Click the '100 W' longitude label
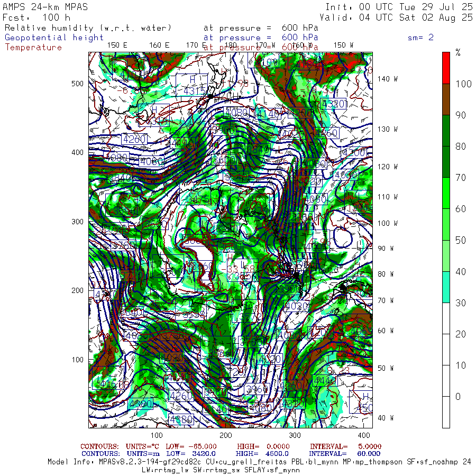The height and width of the screenshot is (476, 476). point(387,223)
